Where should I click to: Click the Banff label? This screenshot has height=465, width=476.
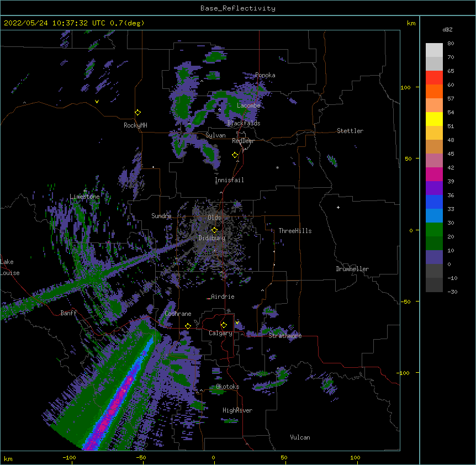click(68, 313)
